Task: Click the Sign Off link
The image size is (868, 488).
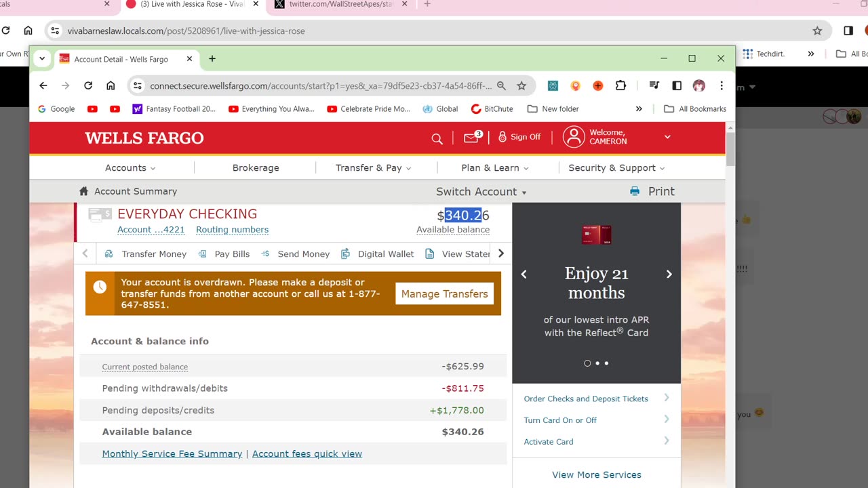Action: click(519, 137)
